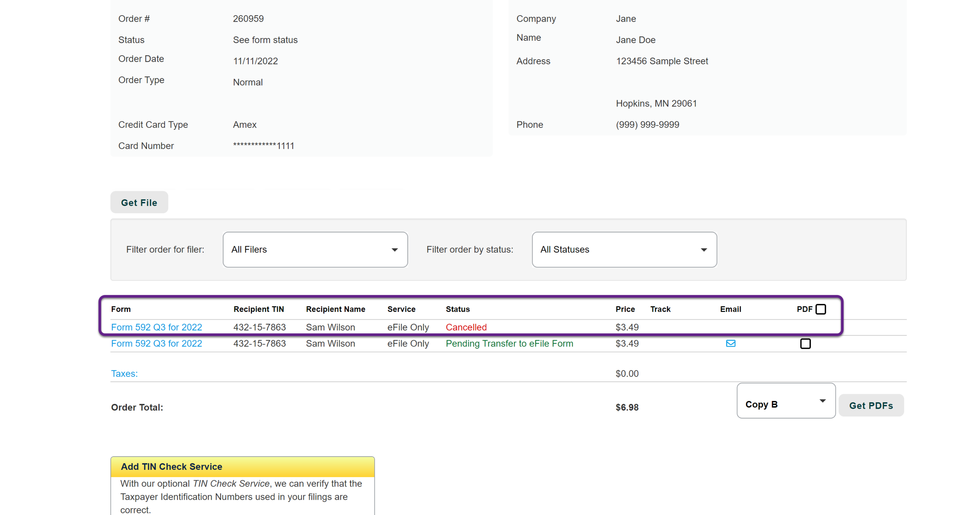This screenshot has width=980, height=515.
Task: Open the pending Form 592 Q3 for 2022
Action: tap(156, 343)
